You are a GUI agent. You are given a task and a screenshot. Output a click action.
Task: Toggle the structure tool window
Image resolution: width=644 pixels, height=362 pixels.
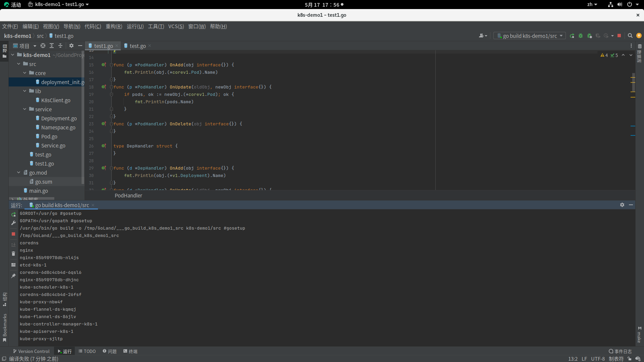point(5,299)
